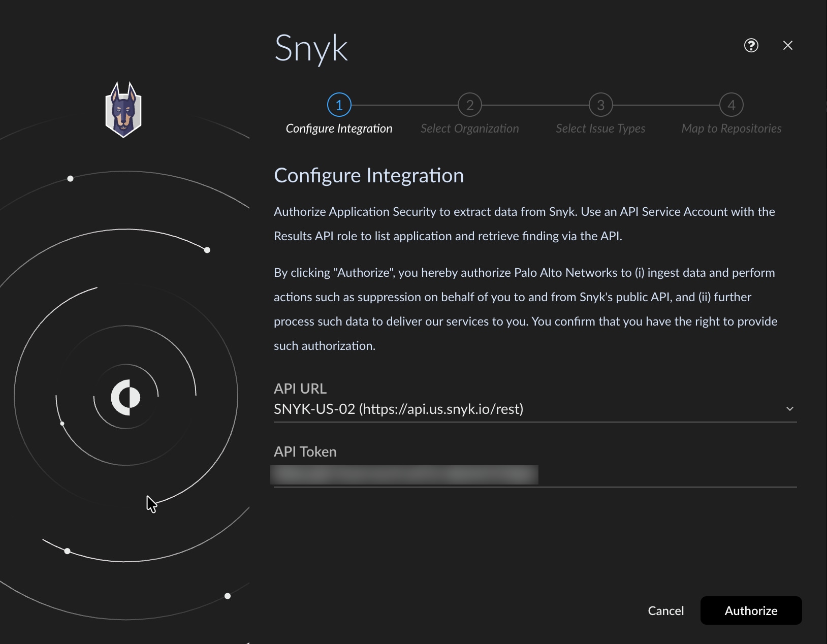Select step 1 Configure Integration

point(339,105)
